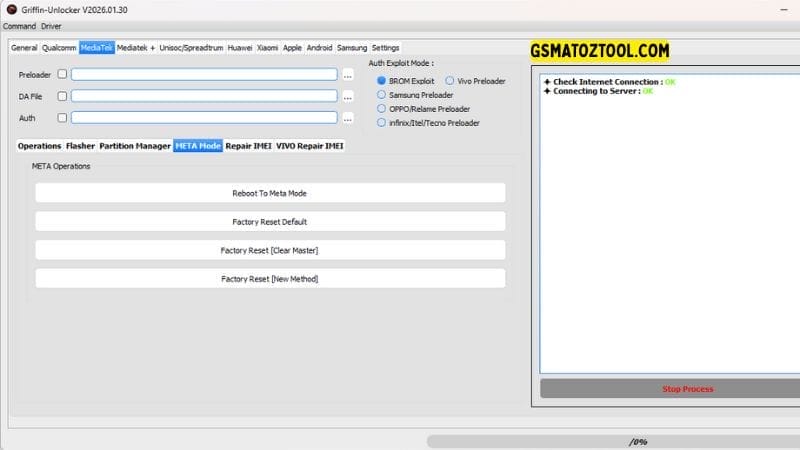
Task: Choose Samsung Preloader exploit mode
Action: point(381,94)
